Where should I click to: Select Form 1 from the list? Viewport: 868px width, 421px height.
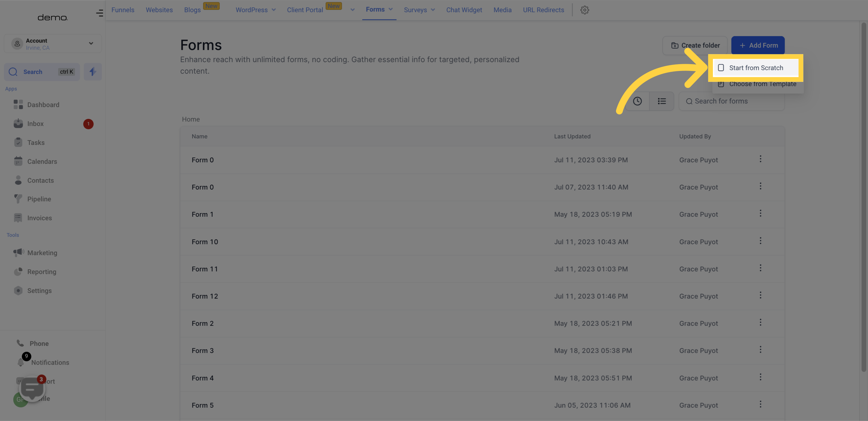click(203, 214)
